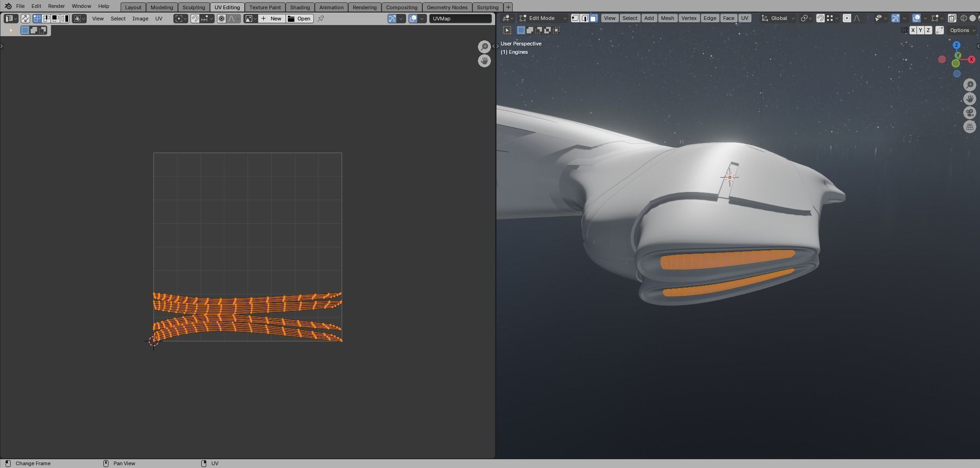This screenshot has width=980, height=468.
Task: Click the Z axis on navigation gizmo
Action: pos(956,45)
